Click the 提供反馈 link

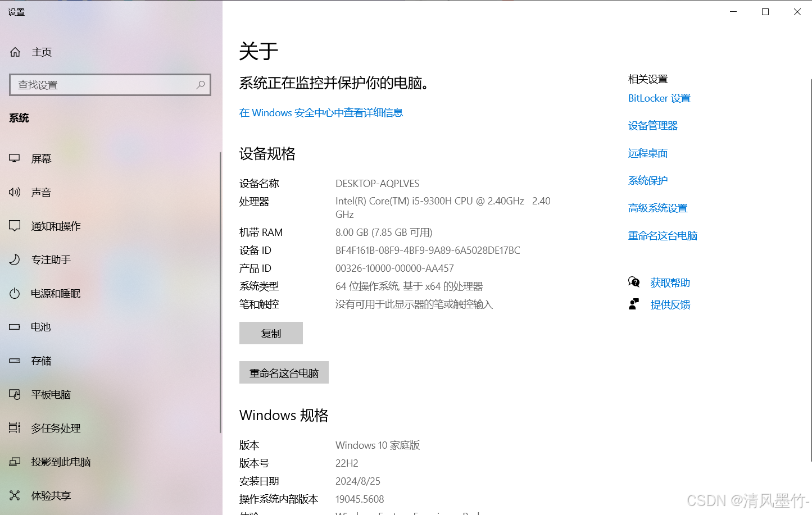[670, 304]
